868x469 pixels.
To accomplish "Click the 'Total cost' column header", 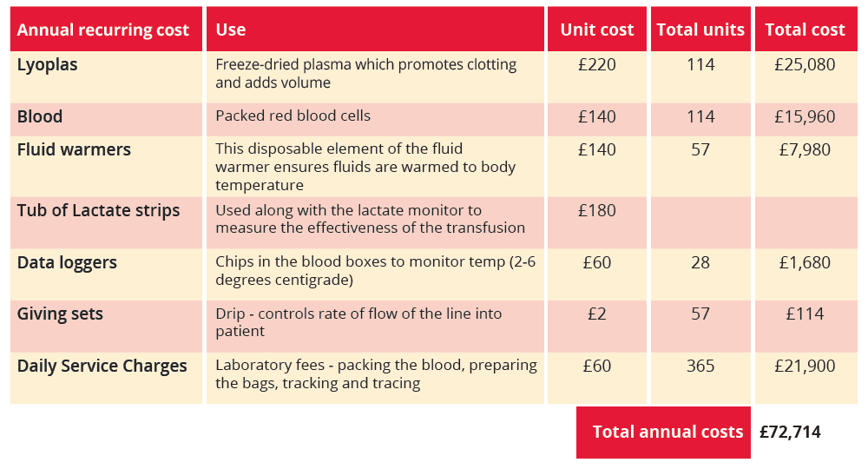I will point(805,30).
